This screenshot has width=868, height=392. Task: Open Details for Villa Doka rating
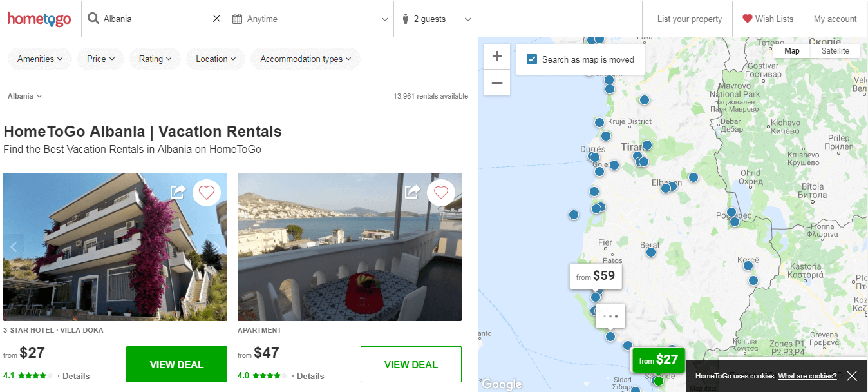[76, 376]
